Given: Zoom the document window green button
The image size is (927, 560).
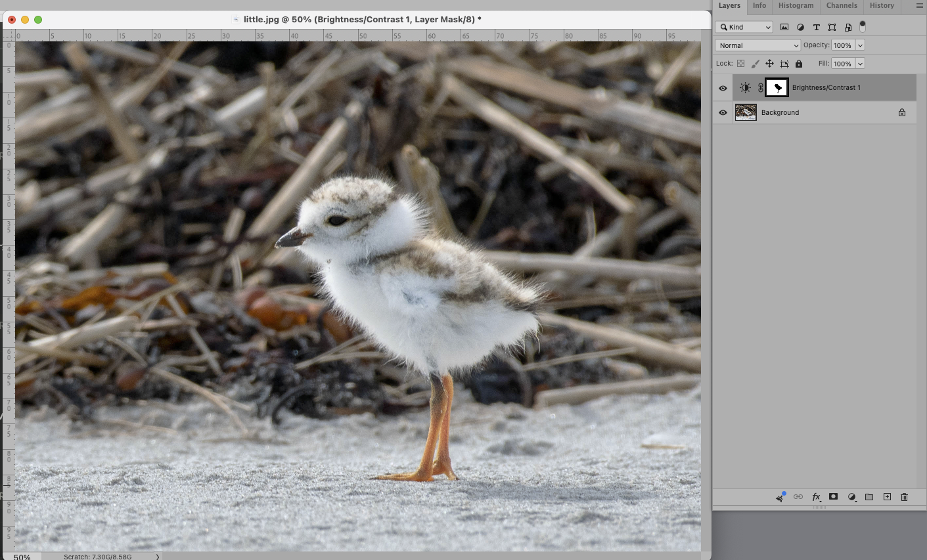Looking at the screenshot, I should pos(38,20).
